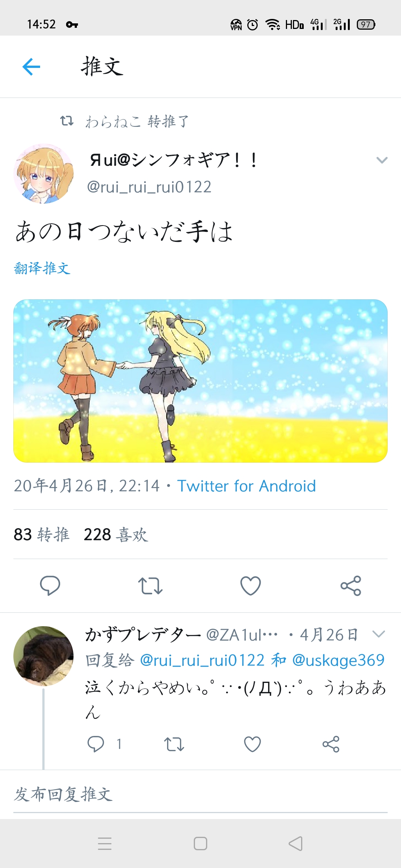Viewport: 401px width, 868px height.
Task: Go back using the blue arrow
Action: click(x=31, y=67)
